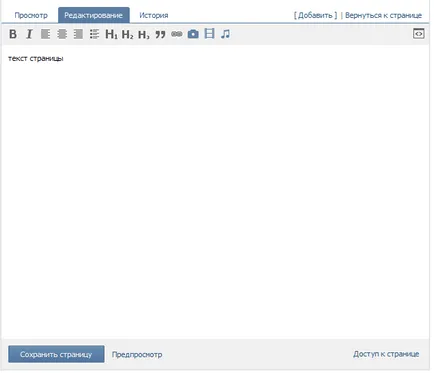
Task: Select the Редактирование tab
Action: tap(94, 15)
